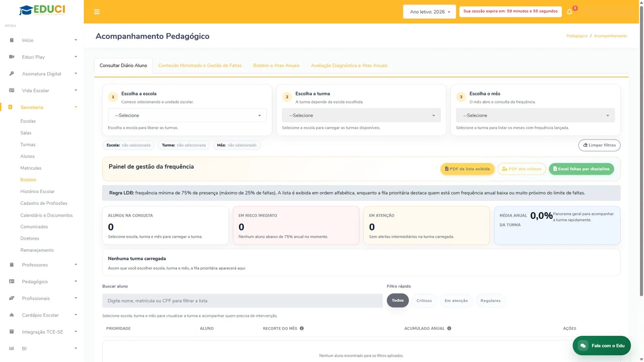
Task: Open the notifications bell
Action: (569, 12)
